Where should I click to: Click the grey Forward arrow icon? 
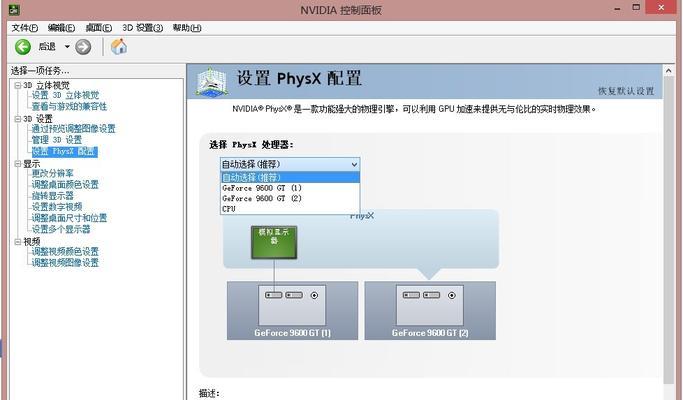[x=83, y=47]
